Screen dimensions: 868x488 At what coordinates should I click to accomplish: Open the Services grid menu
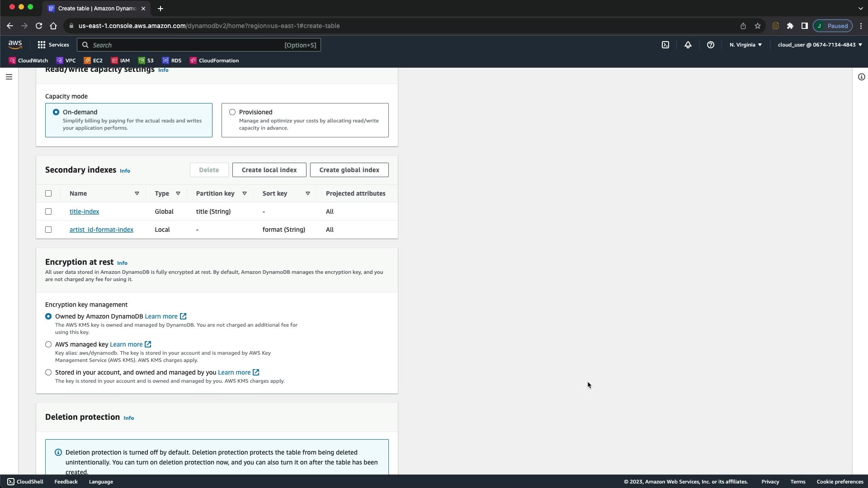point(53,45)
